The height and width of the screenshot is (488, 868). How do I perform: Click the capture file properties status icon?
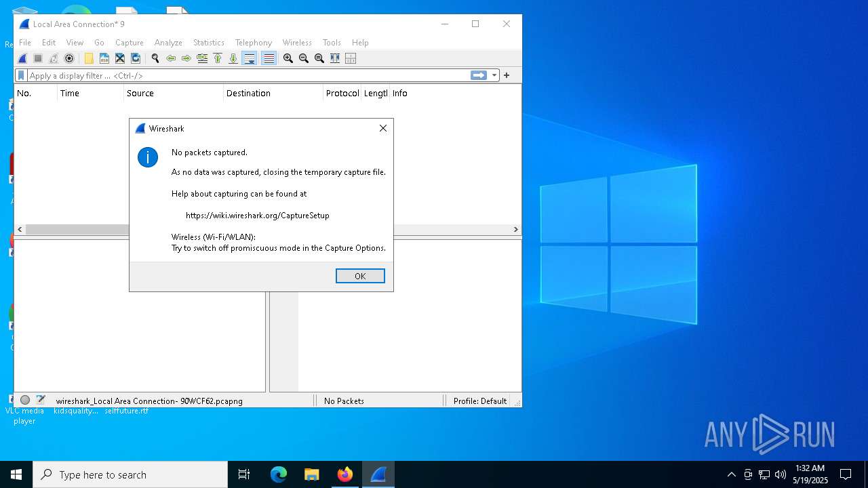pos(41,401)
